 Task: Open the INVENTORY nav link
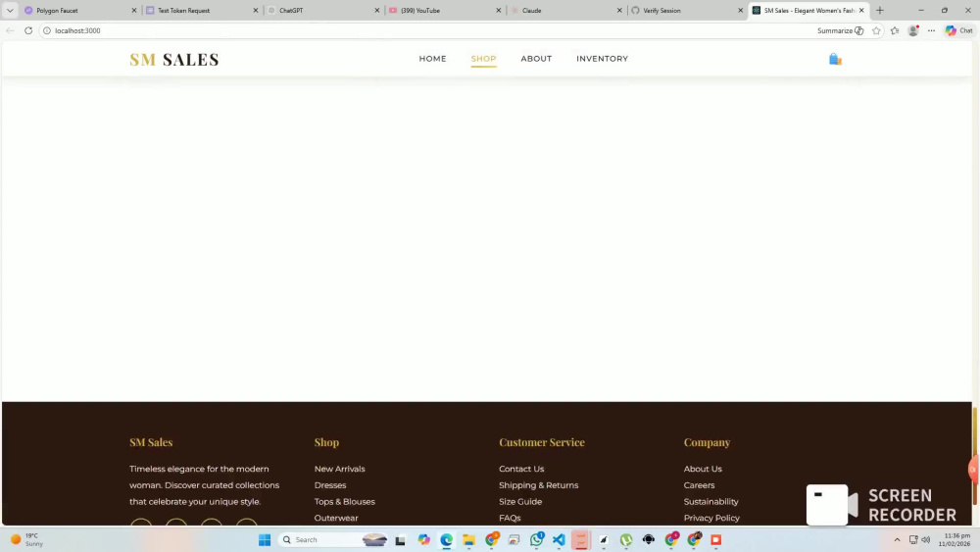pos(602,59)
